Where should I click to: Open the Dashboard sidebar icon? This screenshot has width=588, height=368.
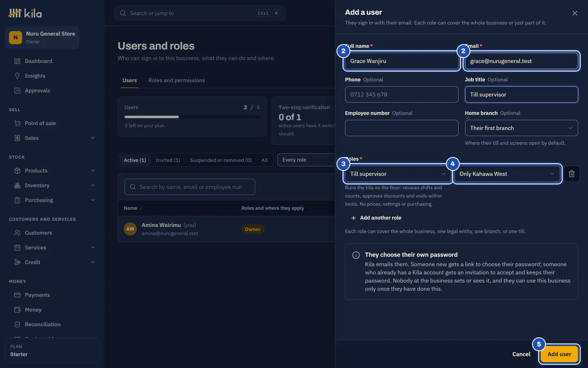point(17,61)
